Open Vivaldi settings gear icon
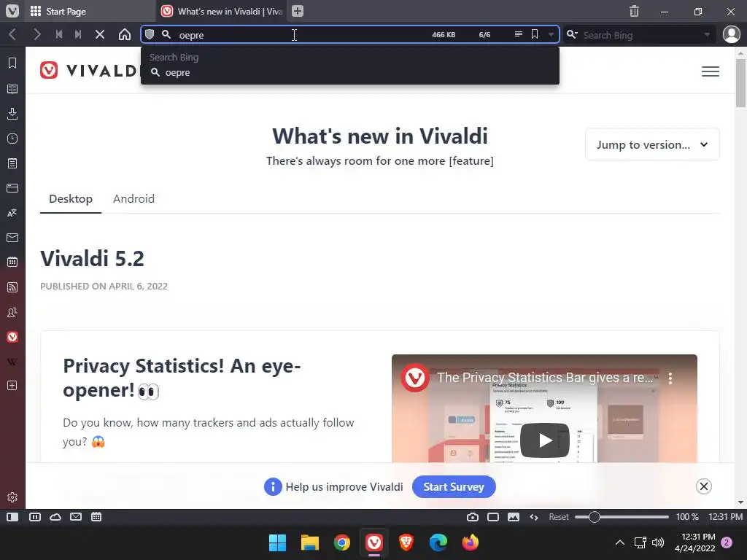This screenshot has height=560, width=747. click(12, 497)
